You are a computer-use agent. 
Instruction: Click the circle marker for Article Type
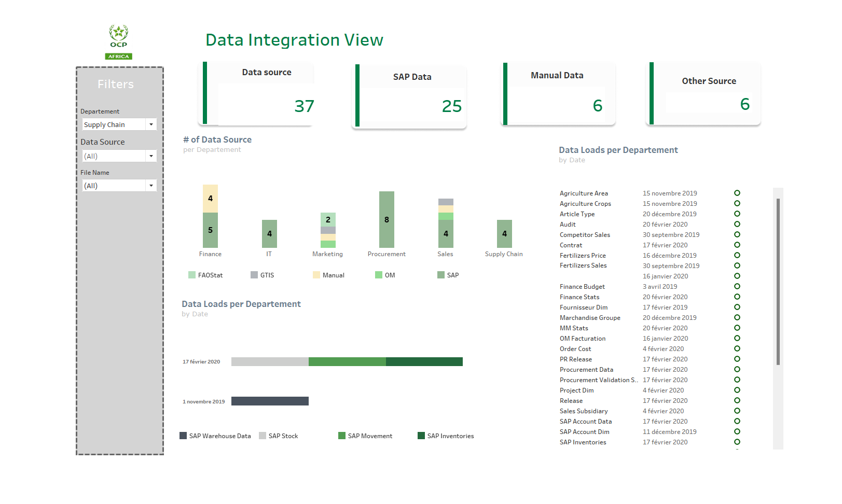pyautogui.click(x=737, y=214)
